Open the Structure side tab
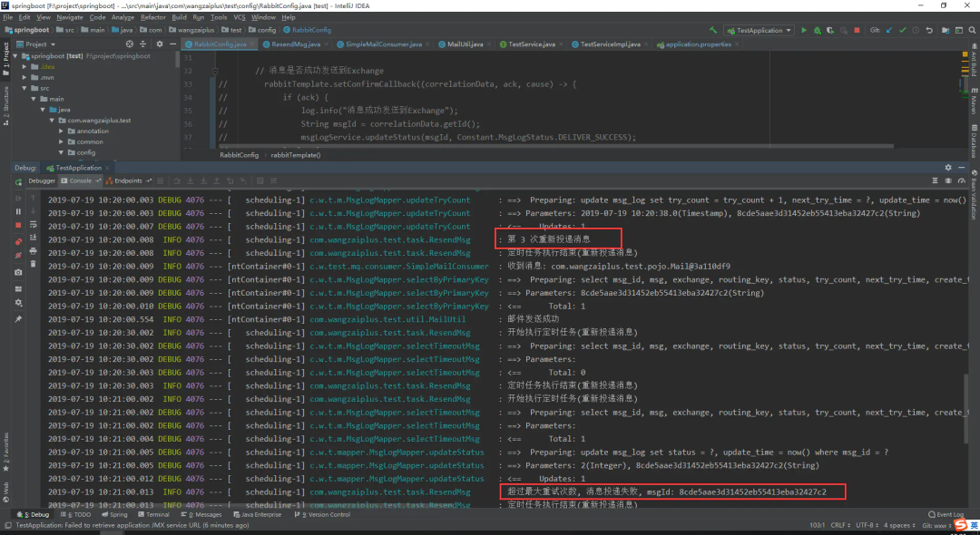 [x=5, y=105]
